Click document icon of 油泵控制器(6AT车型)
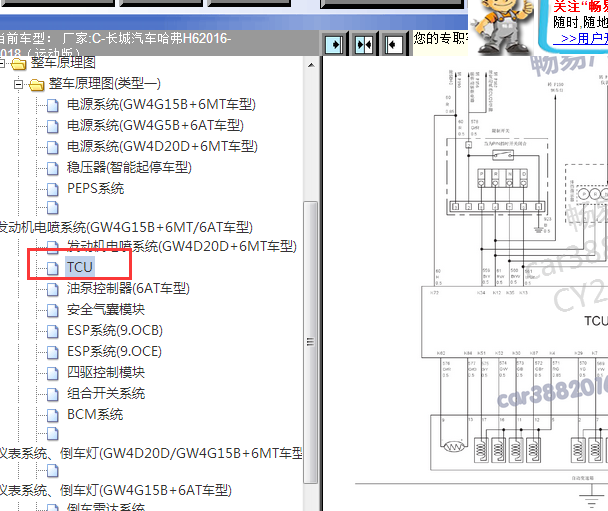 pos(53,289)
